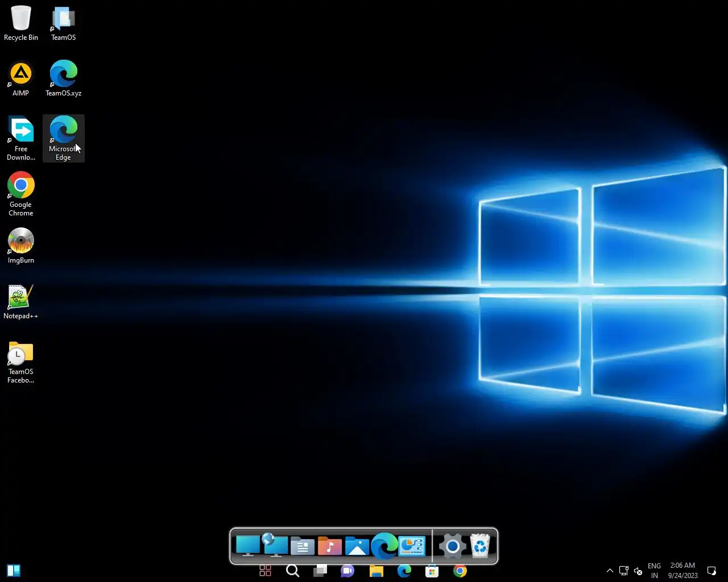Launch Microsoft Edge from the taskbar
The image size is (728, 582).
[404, 571]
